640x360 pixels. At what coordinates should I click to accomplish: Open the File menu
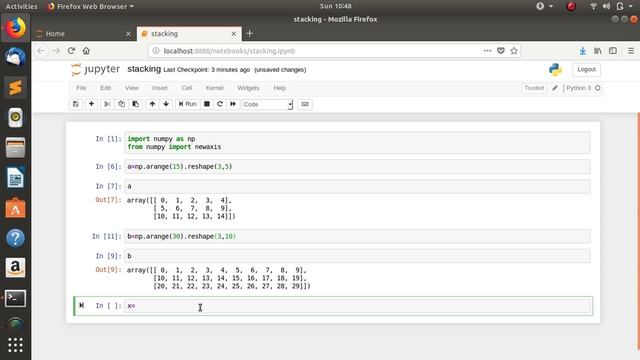(81, 88)
